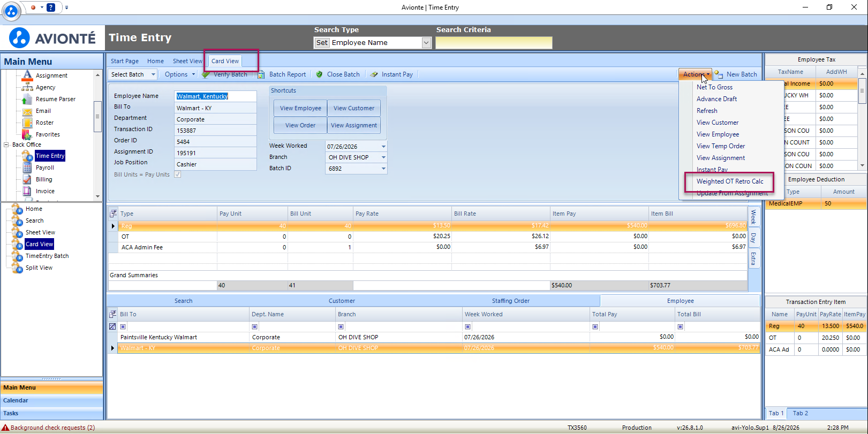868x434 pixels.
Task: Choose Weighted OT Retro Calc menu item
Action: pos(730,181)
